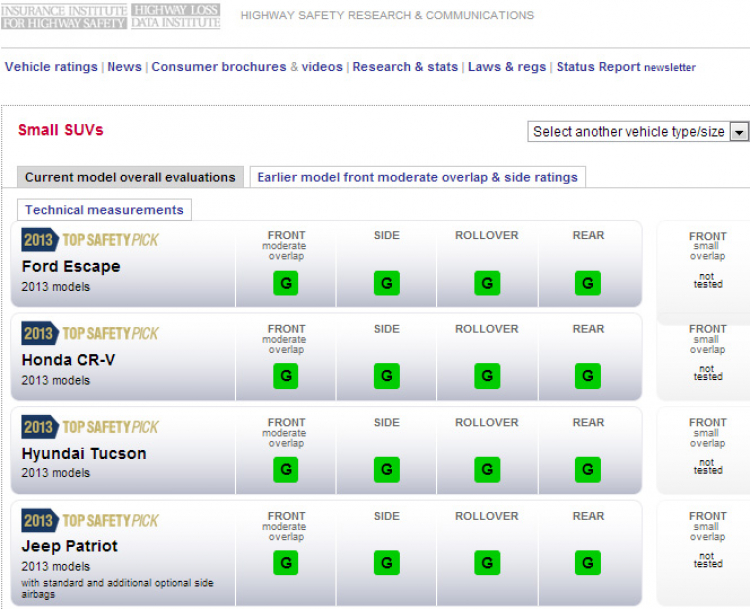Image resolution: width=750 pixels, height=609 pixels.
Task: Go to Consumer brochures
Action: pyautogui.click(x=219, y=67)
